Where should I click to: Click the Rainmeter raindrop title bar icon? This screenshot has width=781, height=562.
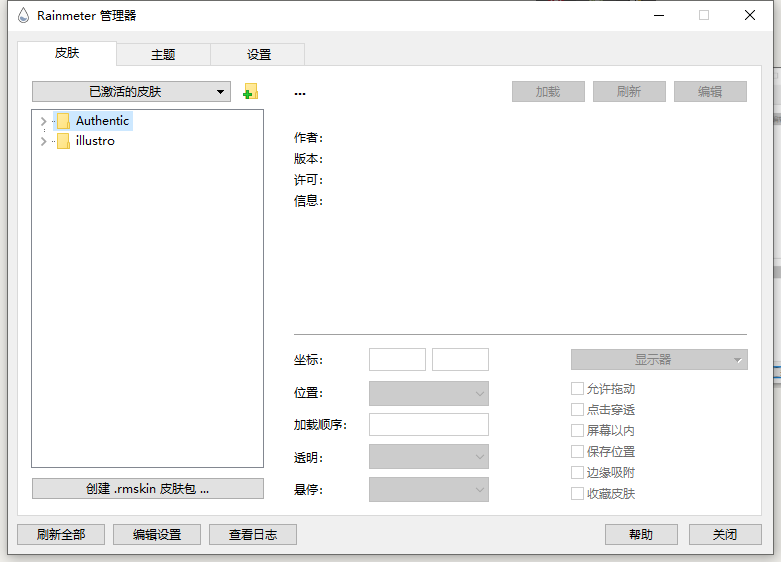point(23,15)
